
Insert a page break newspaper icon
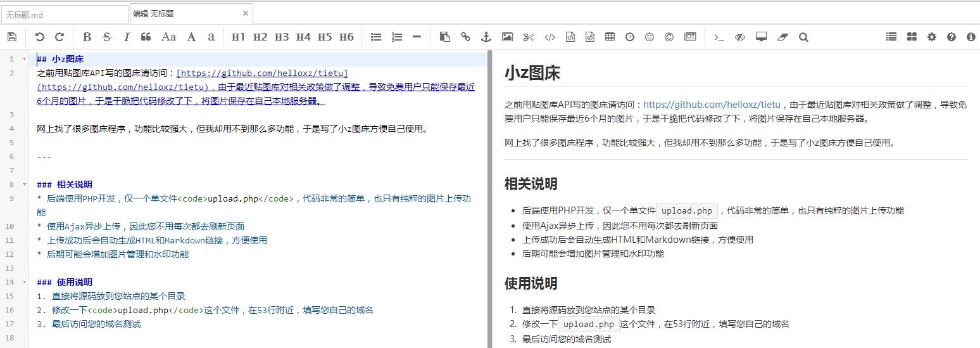690,37
